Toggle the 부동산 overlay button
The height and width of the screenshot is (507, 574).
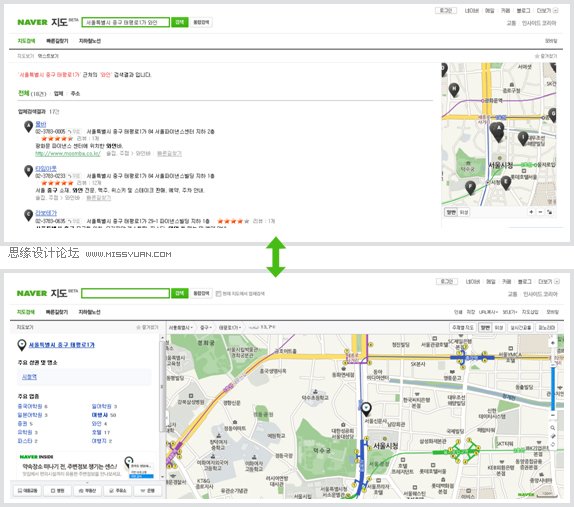pyautogui.click(x=87, y=491)
